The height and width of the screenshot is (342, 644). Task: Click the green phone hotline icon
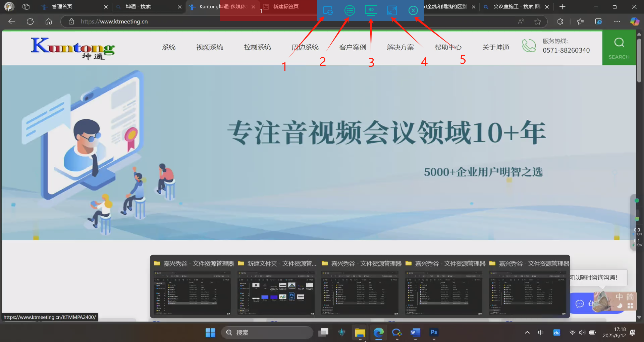point(529,46)
